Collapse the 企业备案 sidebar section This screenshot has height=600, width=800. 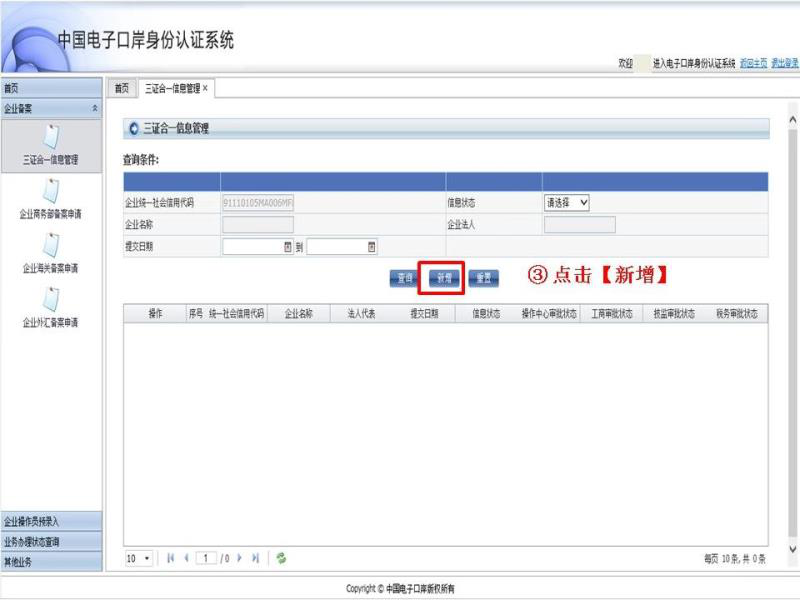pos(95,108)
